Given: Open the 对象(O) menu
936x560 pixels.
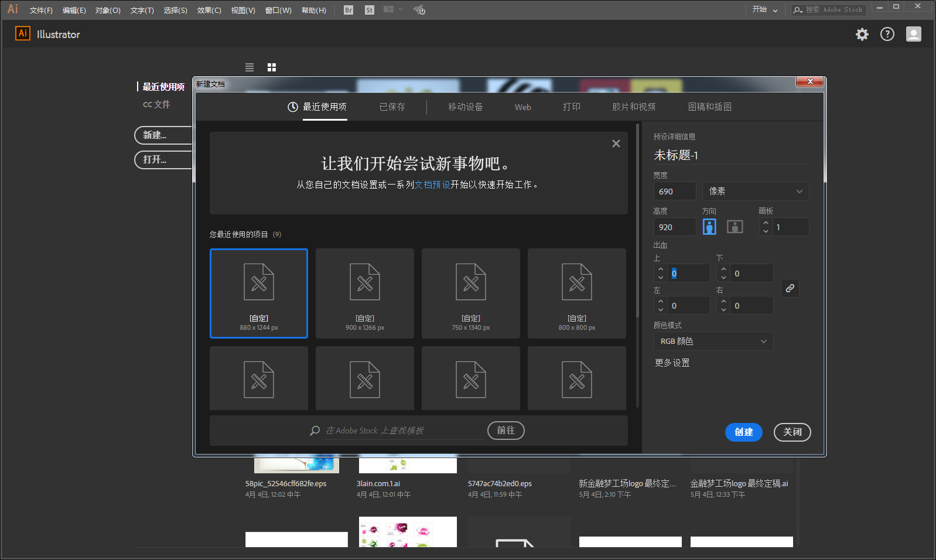Looking at the screenshot, I should (x=108, y=11).
